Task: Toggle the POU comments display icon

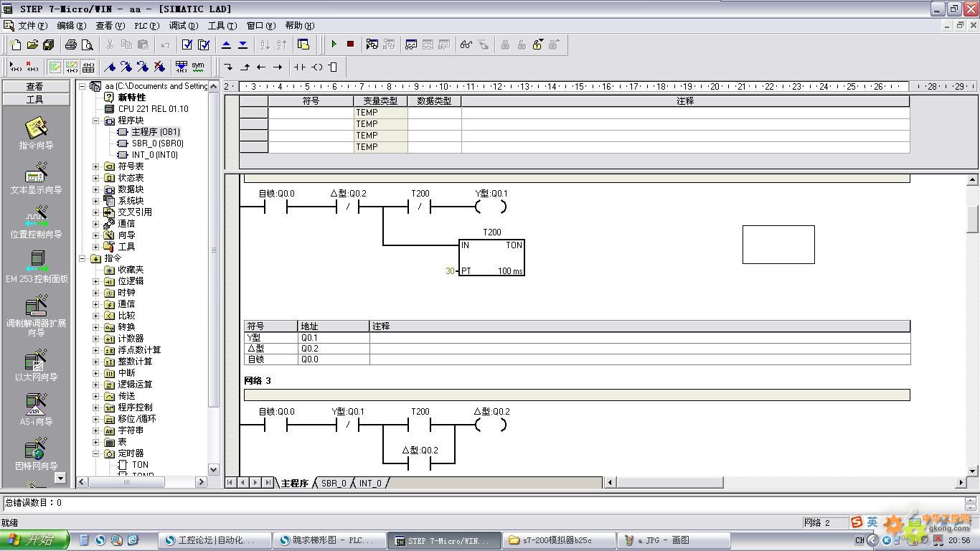Action: pos(55,67)
